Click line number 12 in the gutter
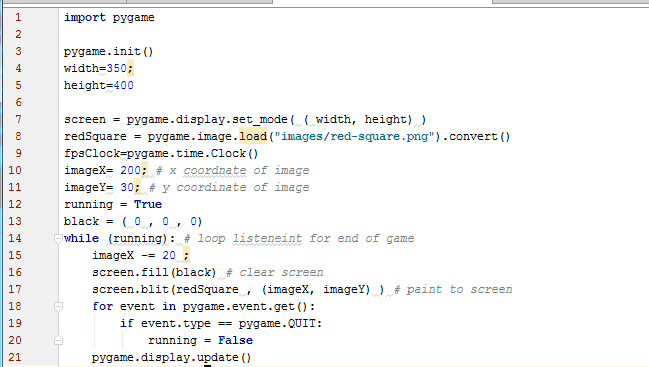Screen dimensions: 649x367 point(14,204)
